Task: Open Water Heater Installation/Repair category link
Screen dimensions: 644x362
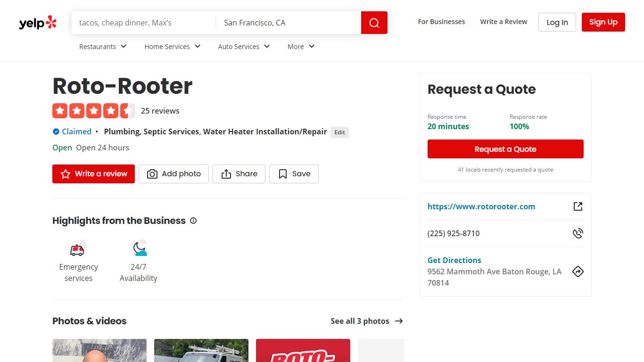Action: pos(265,132)
